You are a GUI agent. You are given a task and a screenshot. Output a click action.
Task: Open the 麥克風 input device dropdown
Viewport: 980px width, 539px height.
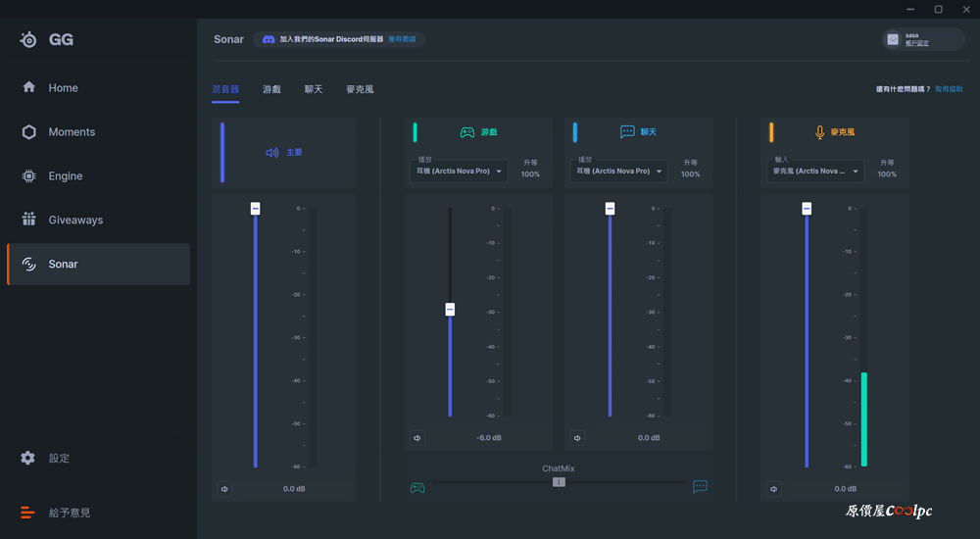point(815,171)
